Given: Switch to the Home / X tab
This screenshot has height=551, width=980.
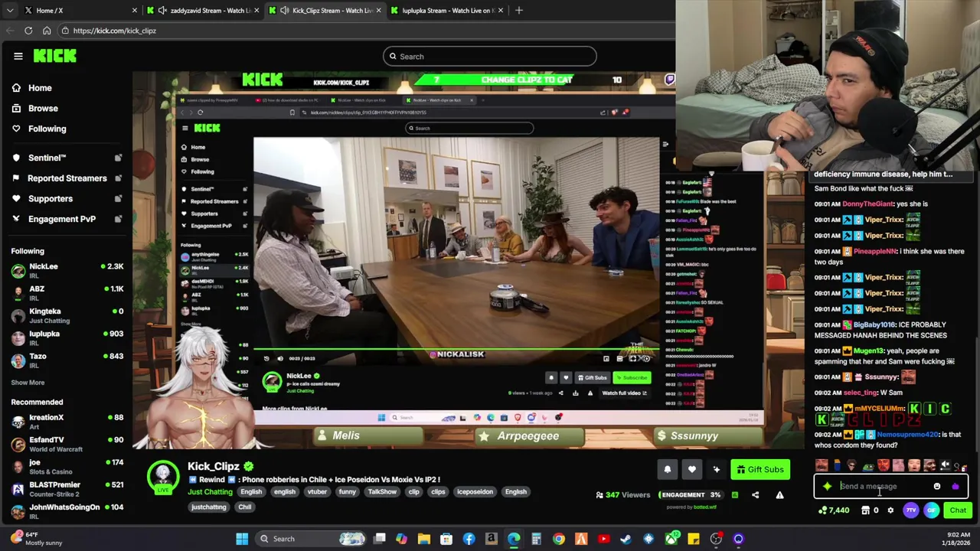Looking at the screenshot, I should 79,10.
